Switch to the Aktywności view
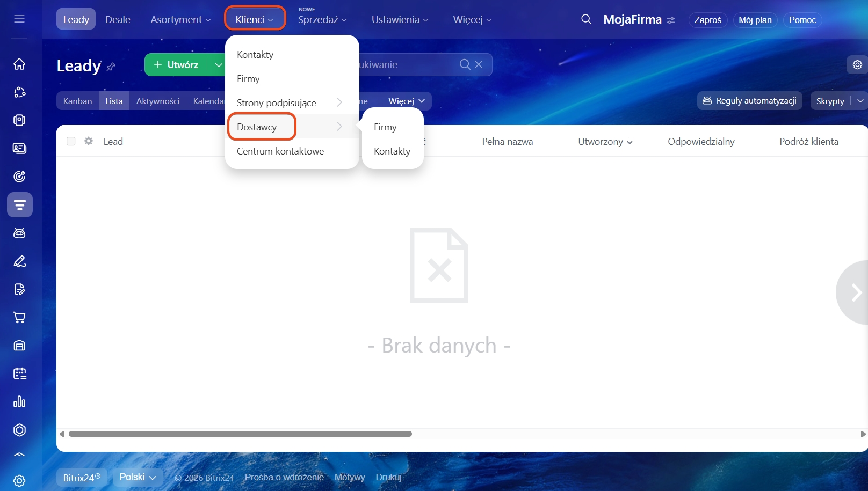The height and width of the screenshot is (491, 868). pos(158,101)
